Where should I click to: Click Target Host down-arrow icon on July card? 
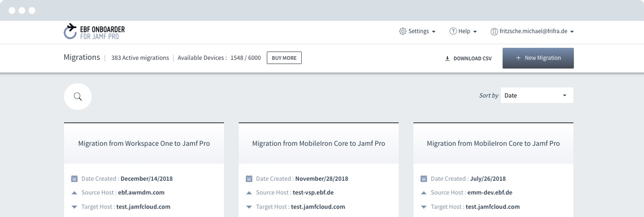point(423,207)
